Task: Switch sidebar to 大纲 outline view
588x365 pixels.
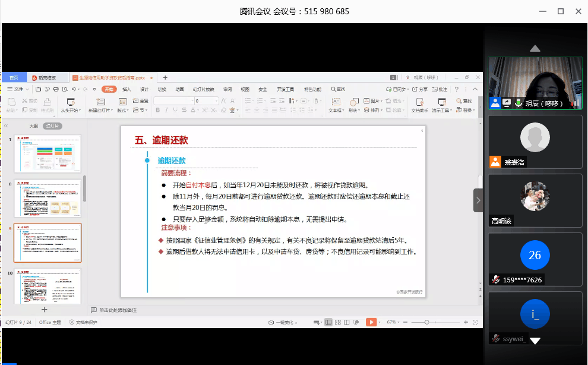Action: [x=34, y=126]
